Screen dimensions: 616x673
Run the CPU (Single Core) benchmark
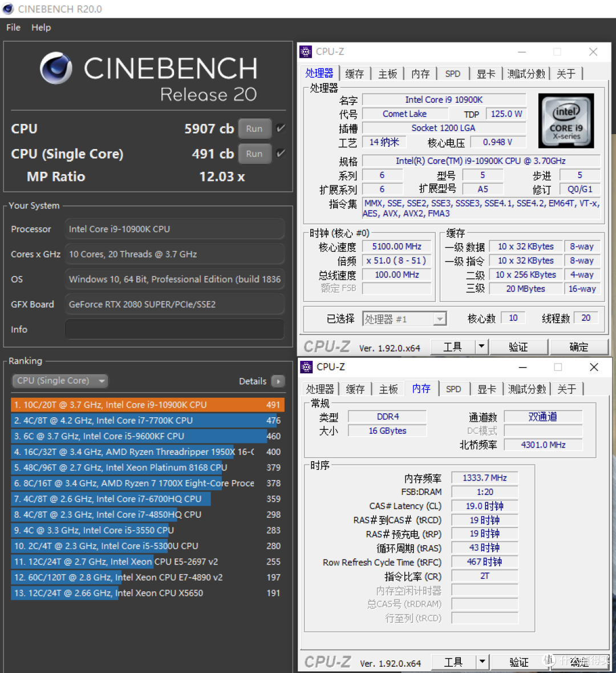point(254,154)
